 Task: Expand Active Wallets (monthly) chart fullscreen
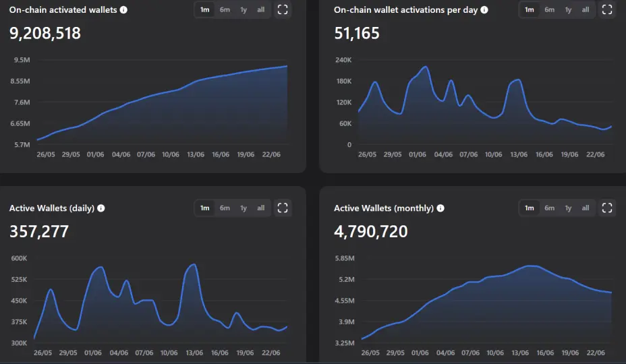pos(607,208)
